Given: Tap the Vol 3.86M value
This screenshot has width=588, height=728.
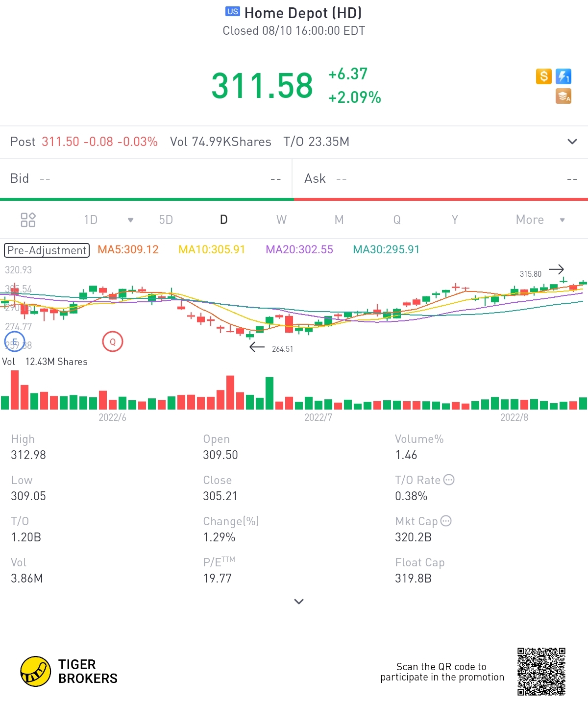Looking at the screenshot, I should pos(27,578).
